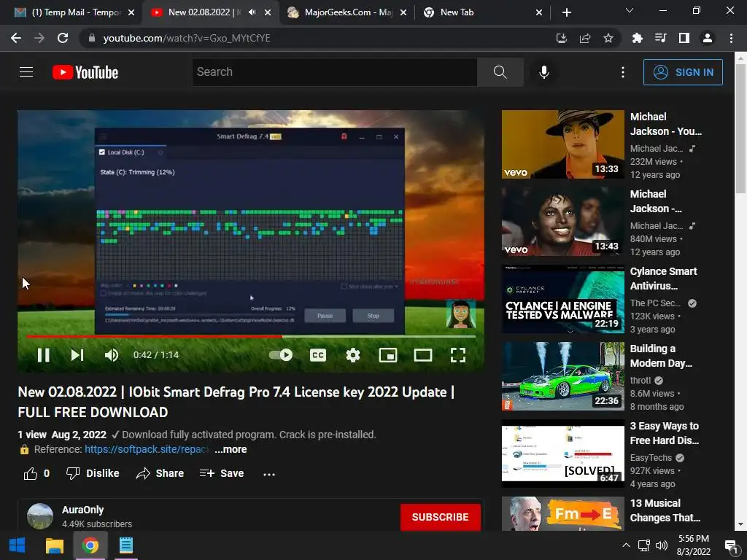Open Chrome three-dot menu

point(731,38)
